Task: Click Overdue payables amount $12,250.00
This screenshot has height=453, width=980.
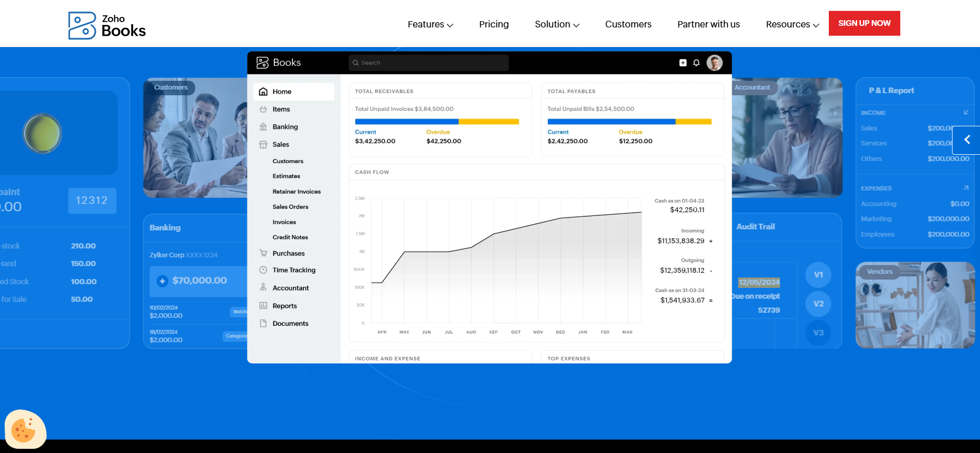Action: click(636, 141)
